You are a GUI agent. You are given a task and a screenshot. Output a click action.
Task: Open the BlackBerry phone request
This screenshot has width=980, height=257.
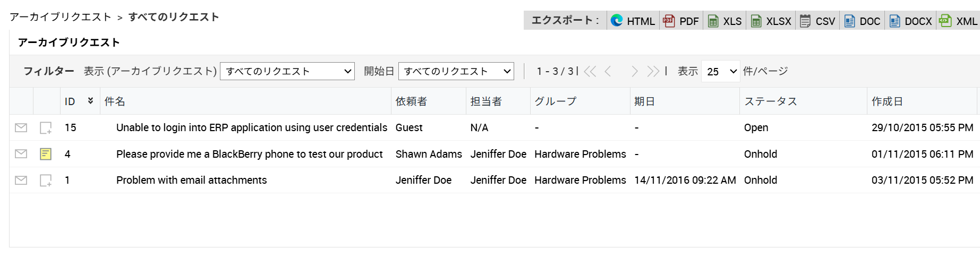click(249, 154)
